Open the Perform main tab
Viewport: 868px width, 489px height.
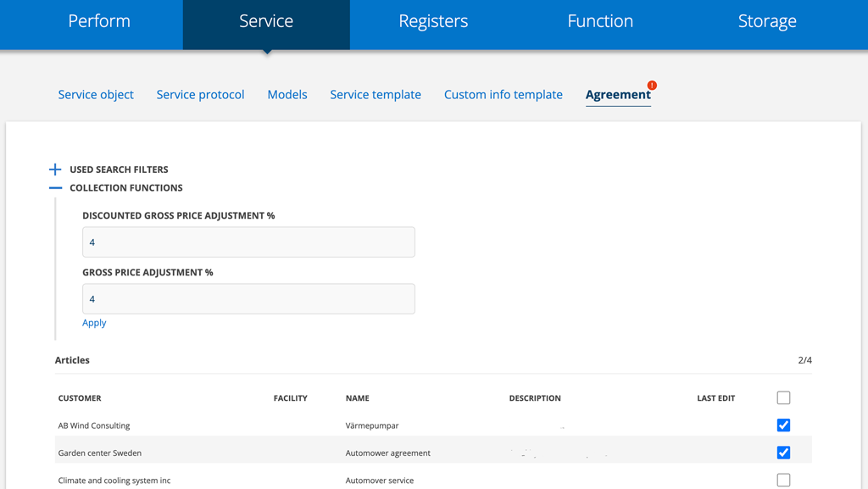[99, 22]
